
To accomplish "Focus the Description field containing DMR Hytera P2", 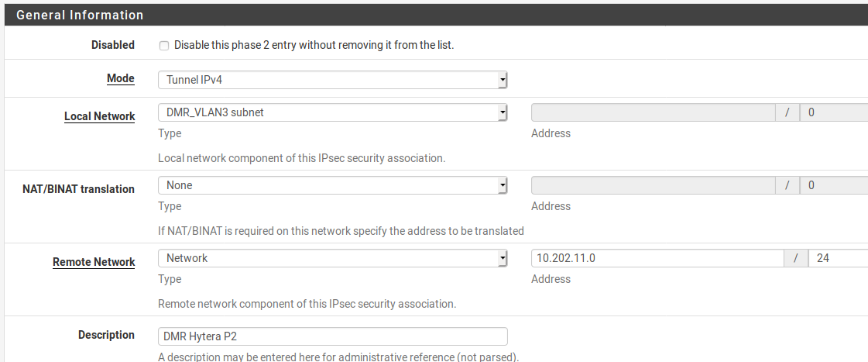I will point(333,336).
